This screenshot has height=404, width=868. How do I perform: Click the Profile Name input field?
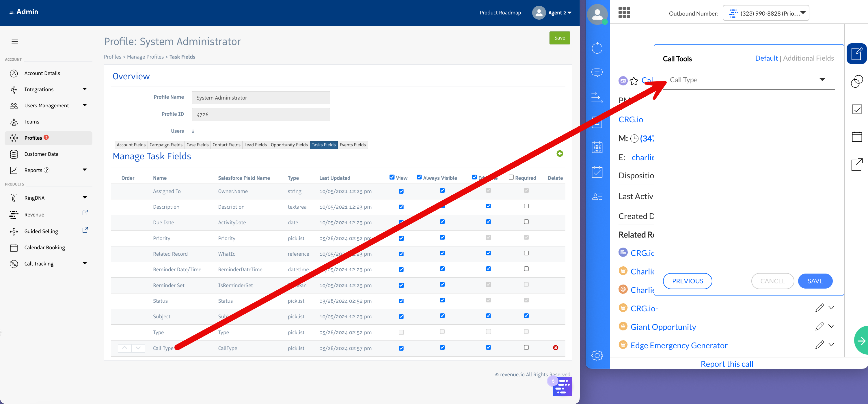261,98
